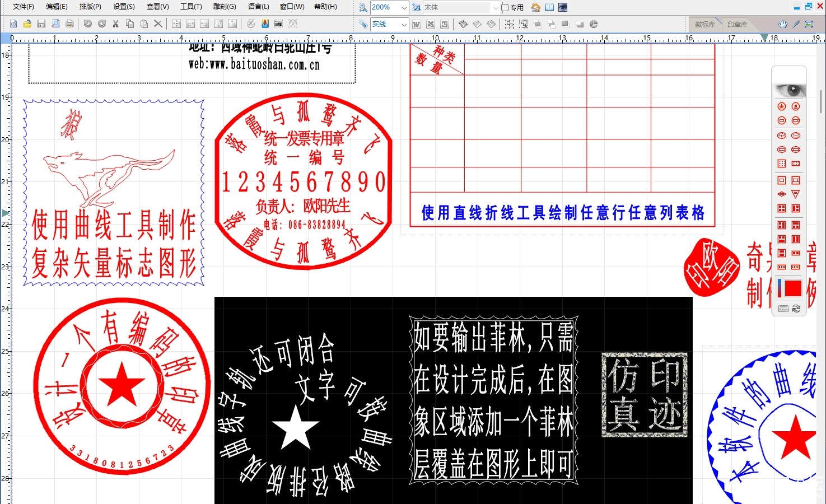Select the four-pane square stamp template
The height and width of the screenshot is (504, 826).
tap(782, 208)
